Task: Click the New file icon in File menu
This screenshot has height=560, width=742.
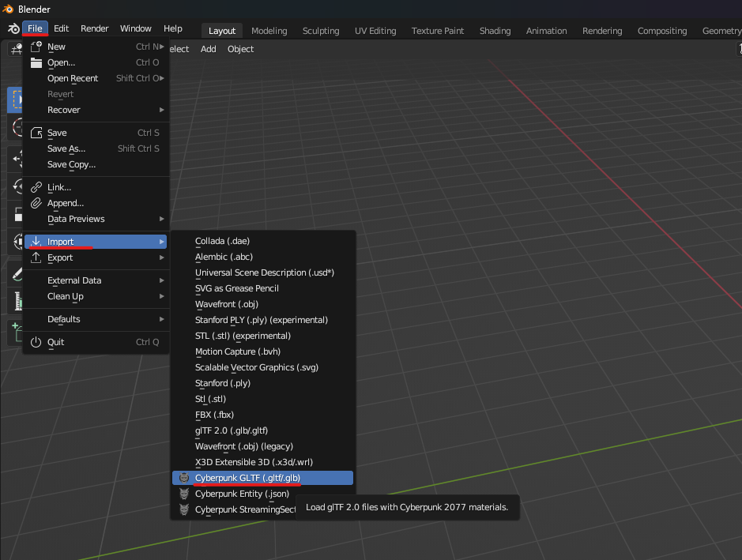Action: pyautogui.click(x=36, y=47)
